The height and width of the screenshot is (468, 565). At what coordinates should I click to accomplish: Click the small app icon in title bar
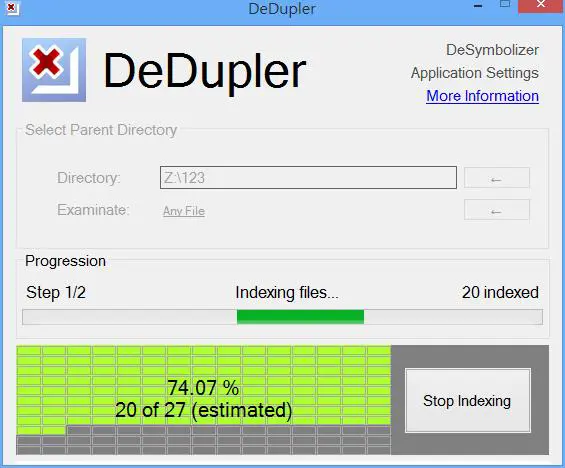(x=12, y=8)
